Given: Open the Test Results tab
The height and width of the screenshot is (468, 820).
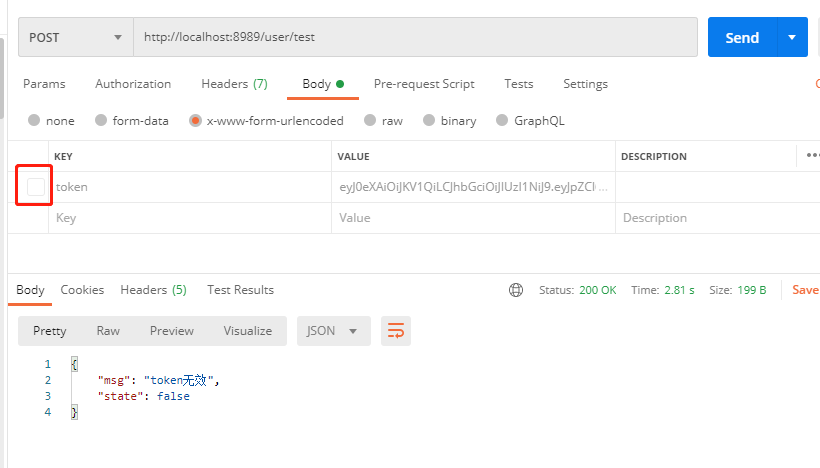Looking at the screenshot, I should [240, 290].
